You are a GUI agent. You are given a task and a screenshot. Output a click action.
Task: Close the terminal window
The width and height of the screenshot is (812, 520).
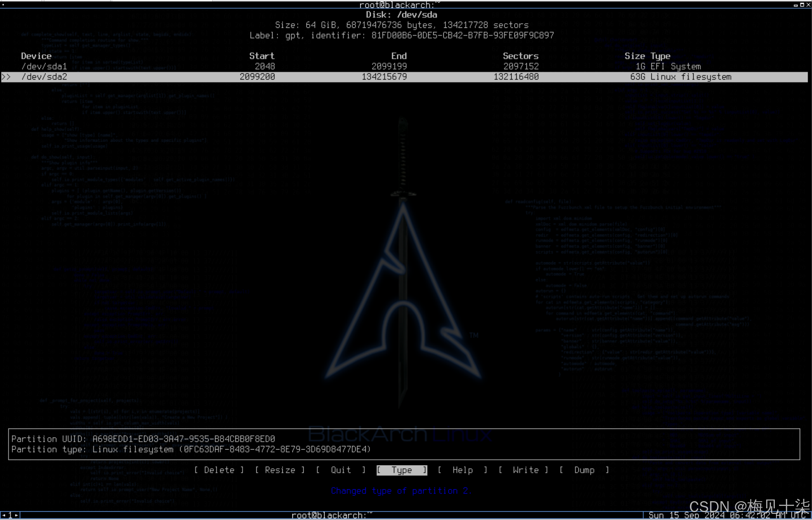coord(808,5)
